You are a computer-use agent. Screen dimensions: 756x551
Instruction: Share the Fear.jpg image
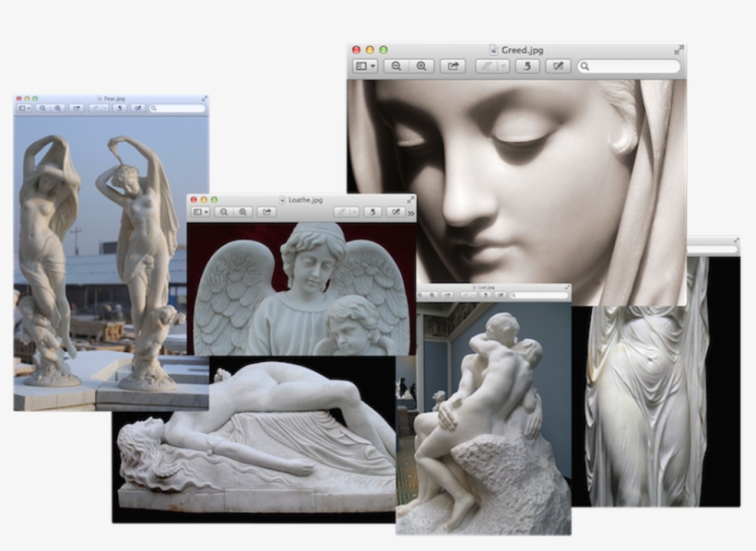[x=77, y=108]
